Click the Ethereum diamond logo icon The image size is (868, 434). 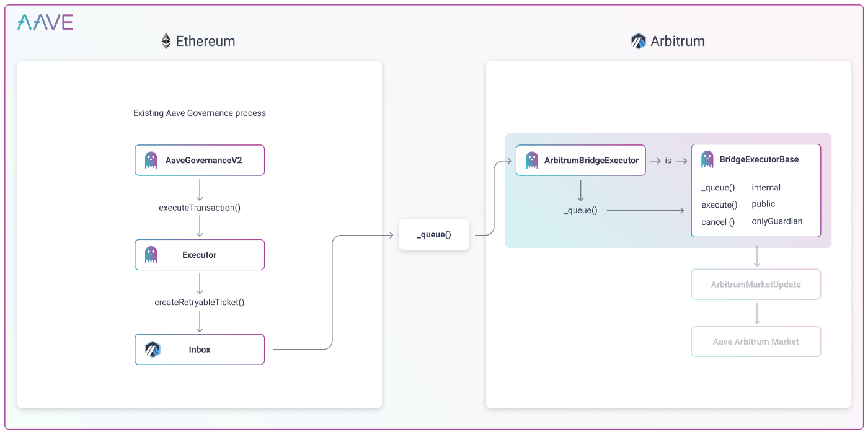[166, 42]
